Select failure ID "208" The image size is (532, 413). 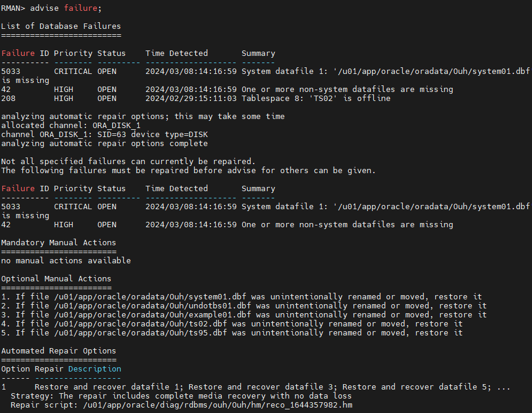click(x=8, y=99)
